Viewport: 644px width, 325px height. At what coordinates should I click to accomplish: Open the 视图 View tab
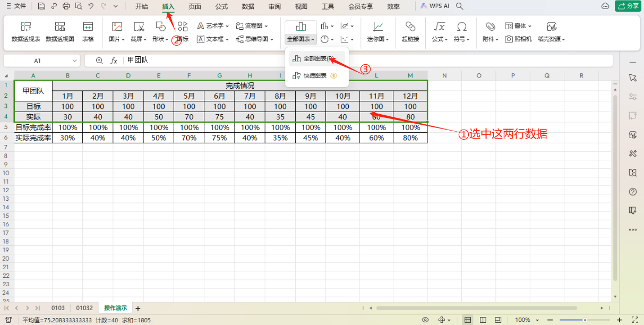point(302,6)
